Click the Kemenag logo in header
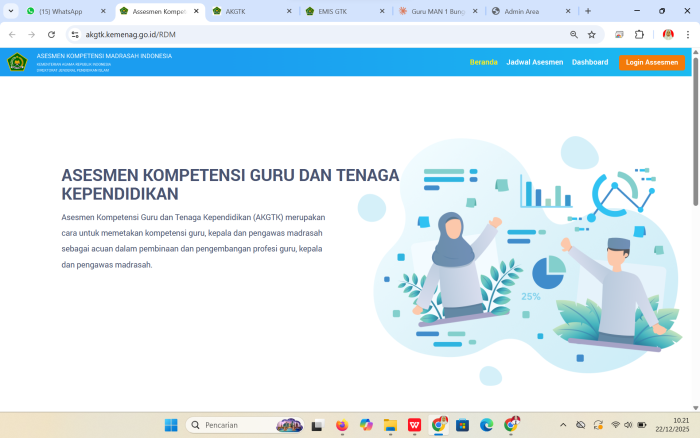Screen dimensions: 700x438 pos(17,62)
